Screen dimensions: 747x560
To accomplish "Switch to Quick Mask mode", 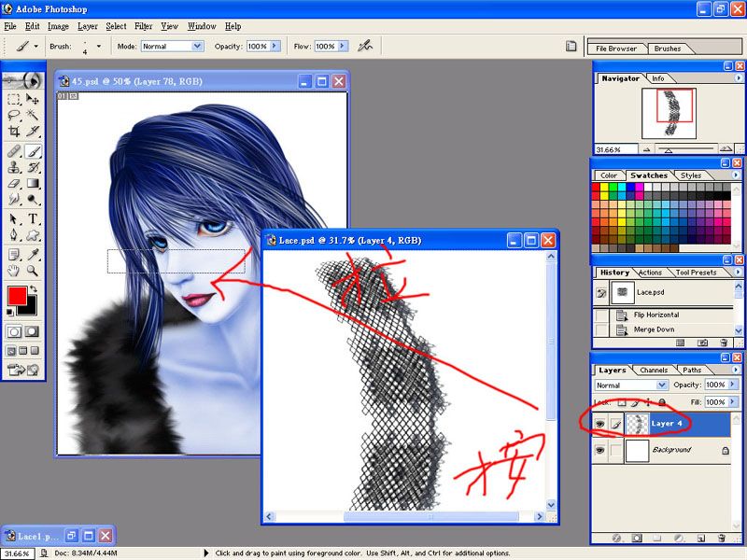I will (x=32, y=331).
